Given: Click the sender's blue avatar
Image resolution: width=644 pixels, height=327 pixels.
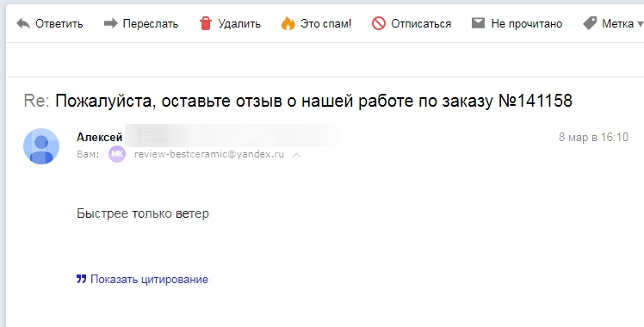Looking at the screenshot, I should coord(41,146).
